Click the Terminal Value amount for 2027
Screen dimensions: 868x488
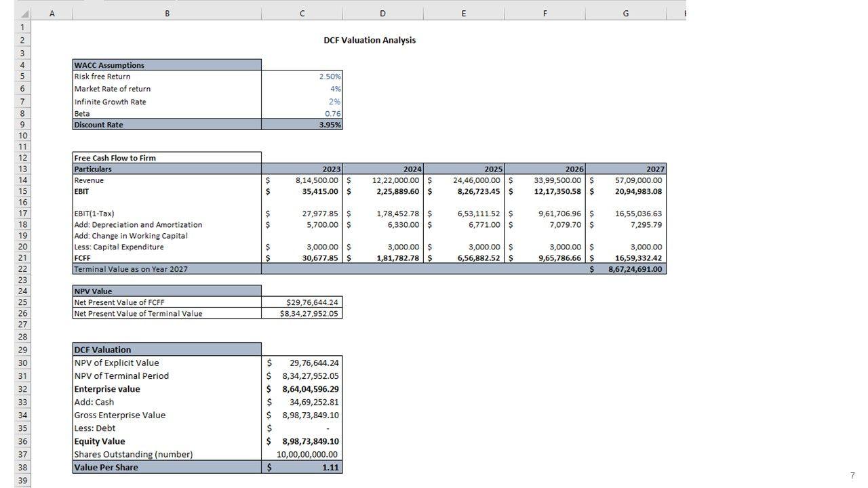coord(626,269)
